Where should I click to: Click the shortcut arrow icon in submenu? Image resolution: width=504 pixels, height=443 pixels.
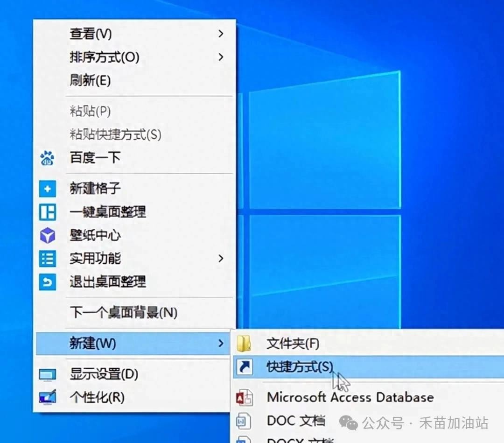(244, 367)
